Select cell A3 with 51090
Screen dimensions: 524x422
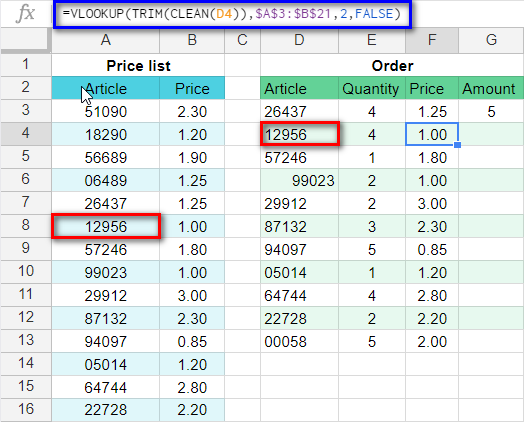(106, 111)
